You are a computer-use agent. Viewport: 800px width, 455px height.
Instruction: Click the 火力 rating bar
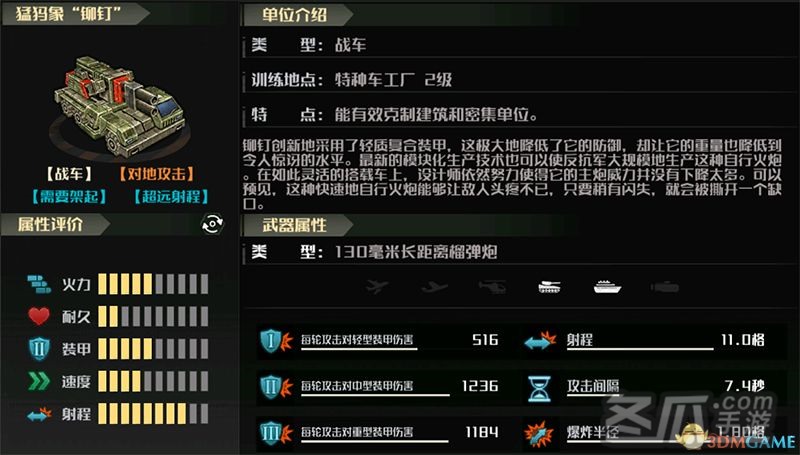pos(153,284)
